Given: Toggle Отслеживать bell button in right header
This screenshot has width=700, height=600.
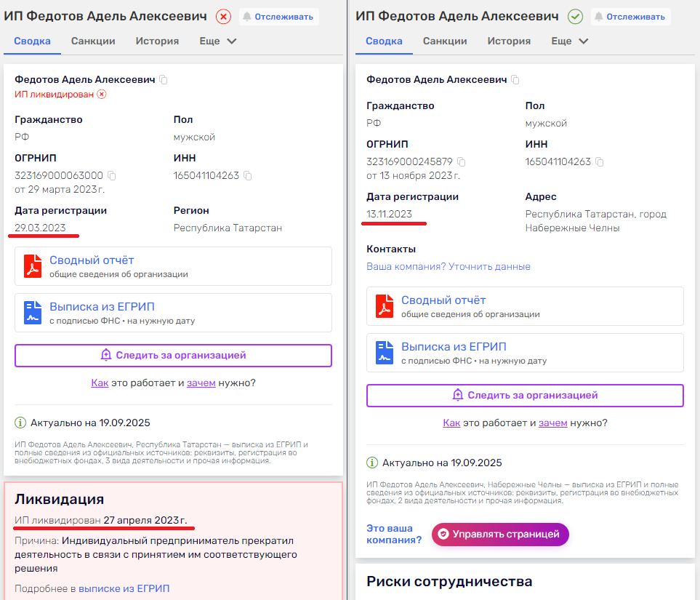Looking at the screenshot, I should 630,16.
